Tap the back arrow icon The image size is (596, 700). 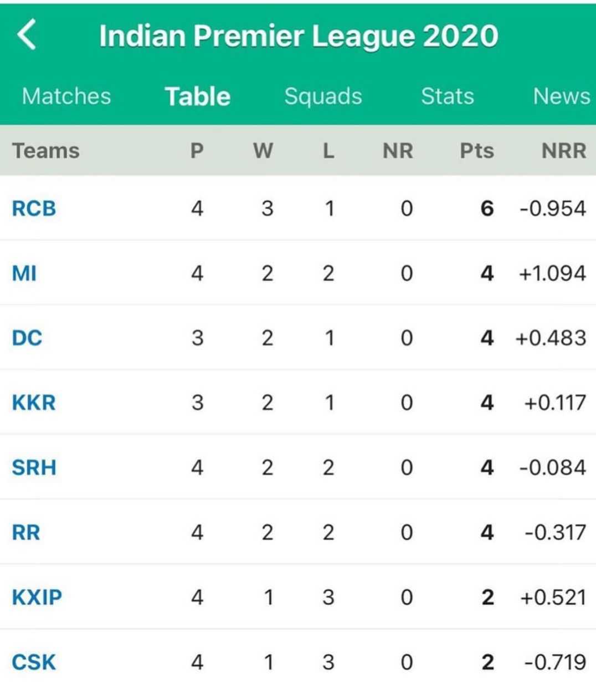pos(27,34)
